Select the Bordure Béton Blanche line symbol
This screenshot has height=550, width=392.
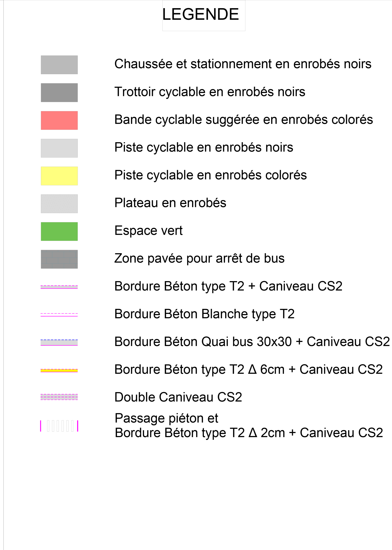pyautogui.click(x=59, y=315)
